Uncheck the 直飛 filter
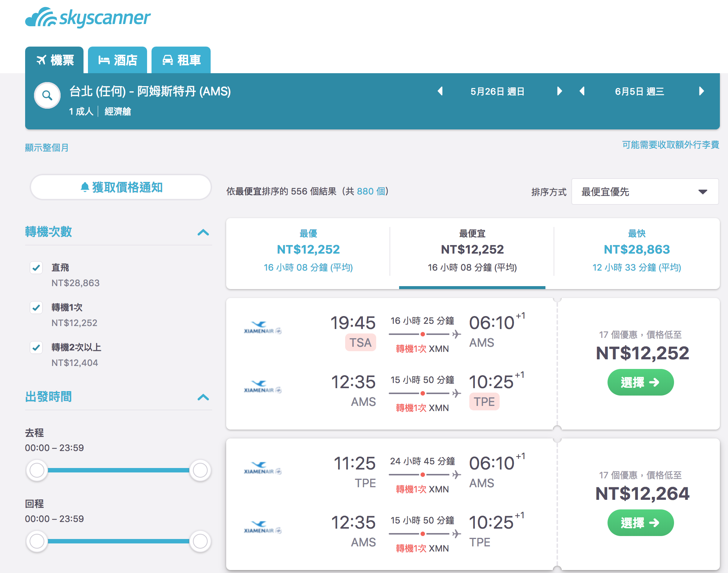Viewport: 728px width, 573px height. pos(36,268)
